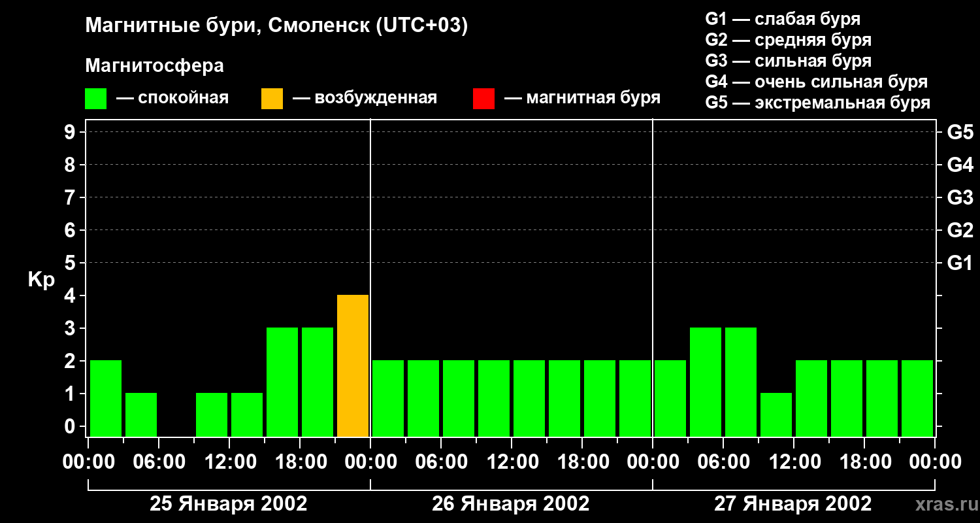980x523 pixels.
Task: Click the '18:00' time label for 27 January
Action: (x=864, y=462)
